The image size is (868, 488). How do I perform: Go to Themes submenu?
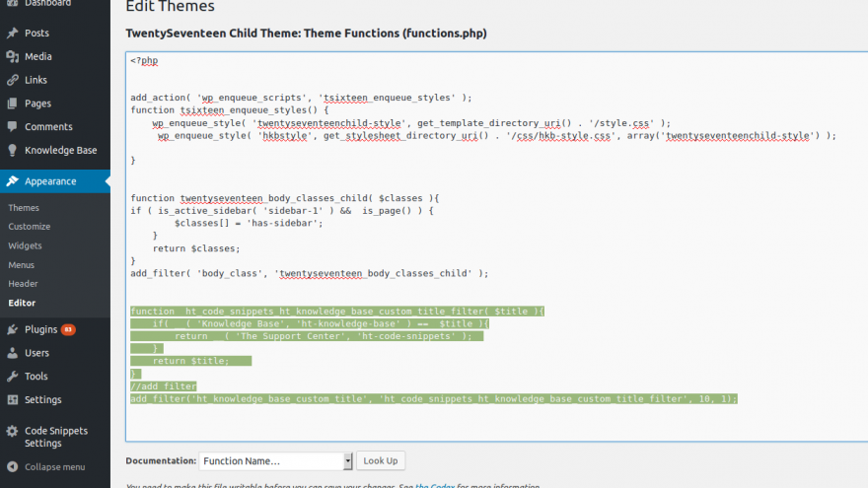click(x=24, y=208)
